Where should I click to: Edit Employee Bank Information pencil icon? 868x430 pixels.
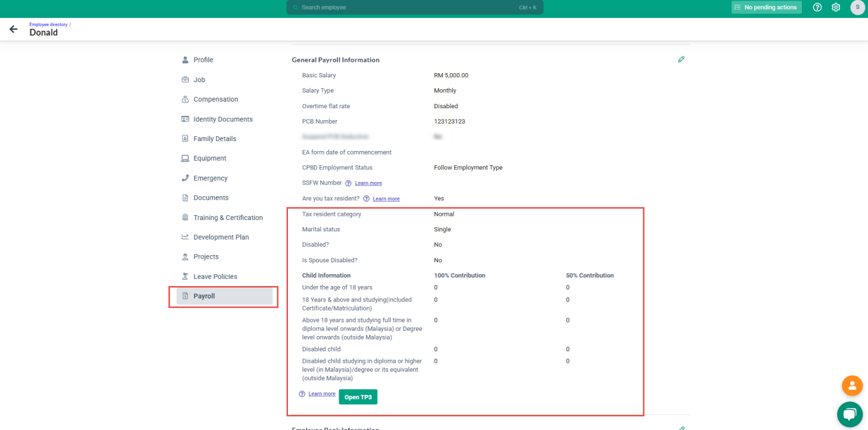[x=681, y=428]
